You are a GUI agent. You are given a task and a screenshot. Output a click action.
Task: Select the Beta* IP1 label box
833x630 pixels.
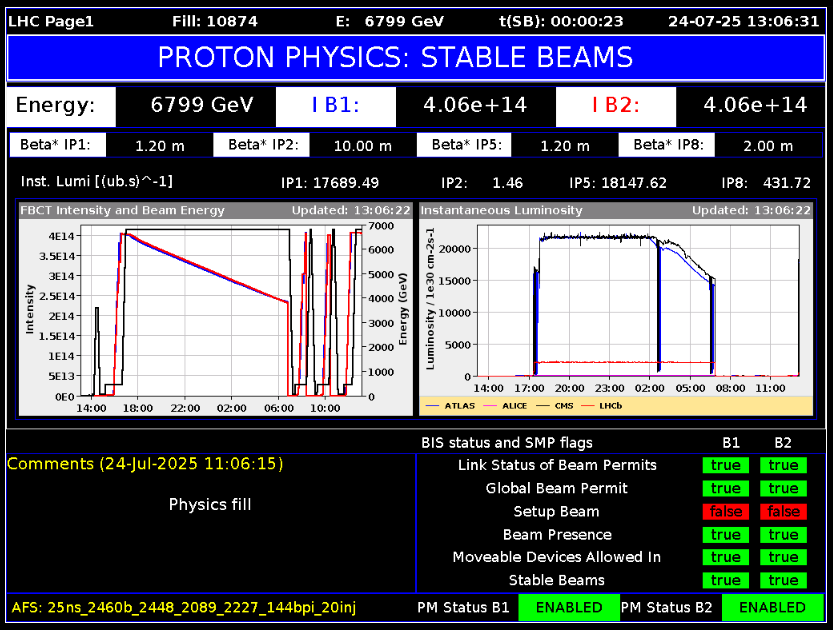click(x=56, y=145)
